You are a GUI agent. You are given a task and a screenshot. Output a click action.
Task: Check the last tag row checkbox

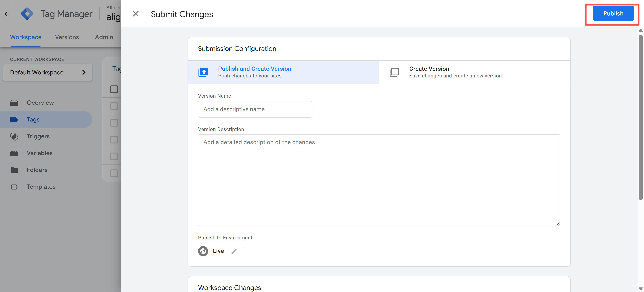coord(114,173)
